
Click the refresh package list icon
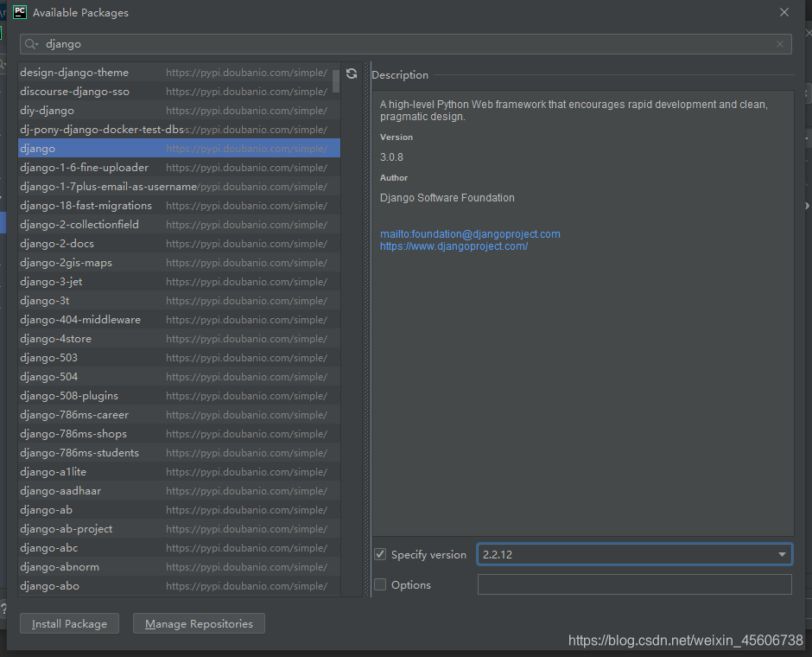click(352, 73)
